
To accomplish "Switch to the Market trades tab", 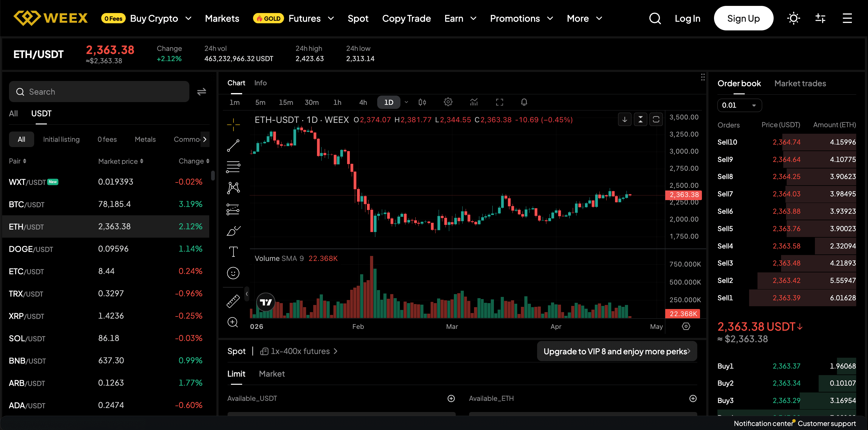I will pyautogui.click(x=800, y=83).
